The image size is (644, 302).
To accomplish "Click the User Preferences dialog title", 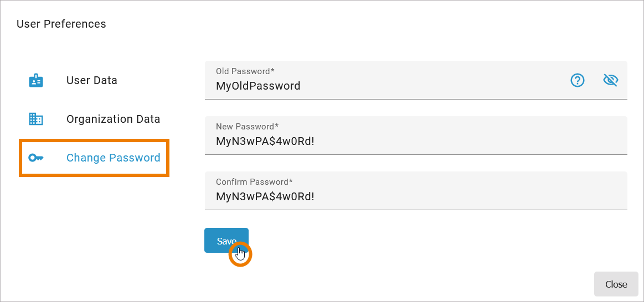I will point(61,24).
